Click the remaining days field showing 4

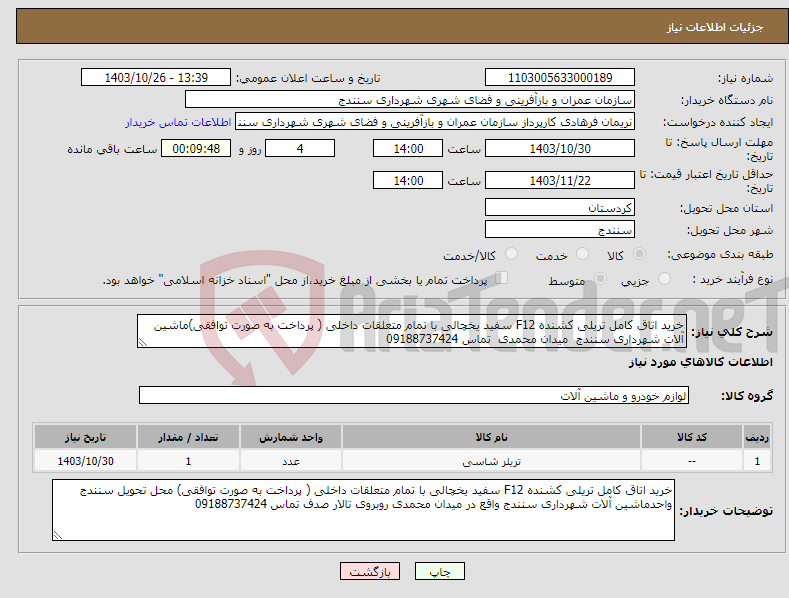pos(300,148)
